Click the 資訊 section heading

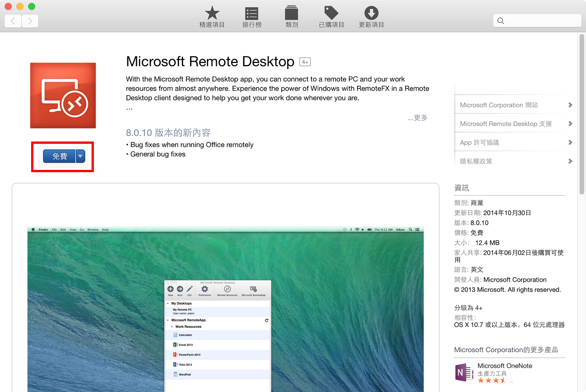(461, 188)
